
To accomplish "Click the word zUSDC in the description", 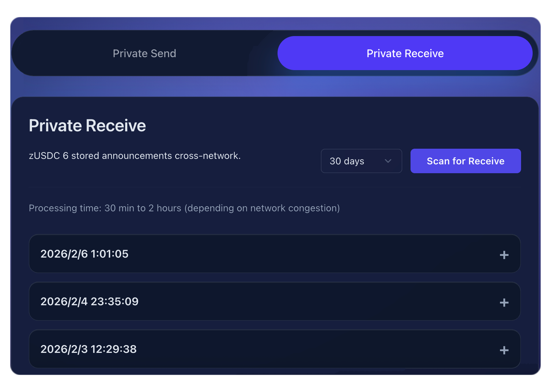I will pyautogui.click(x=44, y=156).
